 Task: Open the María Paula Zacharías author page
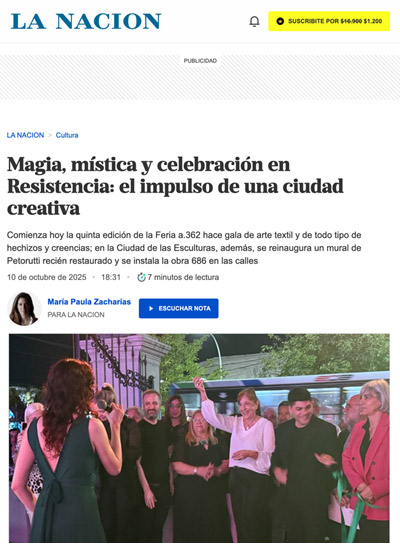(89, 302)
